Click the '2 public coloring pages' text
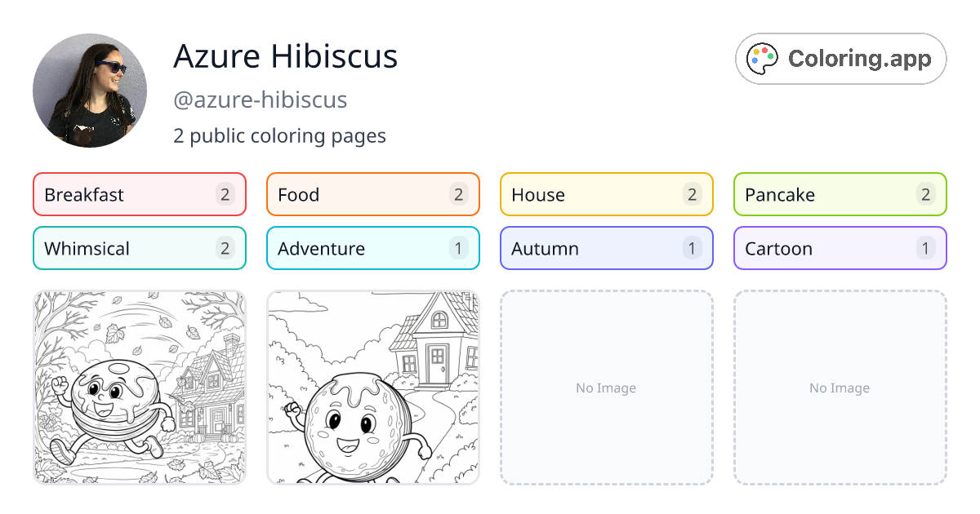The height and width of the screenshot is (514, 980). (x=279, y=135)
